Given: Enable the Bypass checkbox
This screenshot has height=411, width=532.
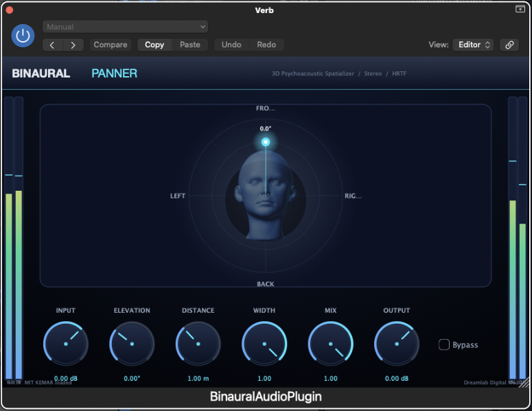Looking at the screenshot, I should 444,344.
